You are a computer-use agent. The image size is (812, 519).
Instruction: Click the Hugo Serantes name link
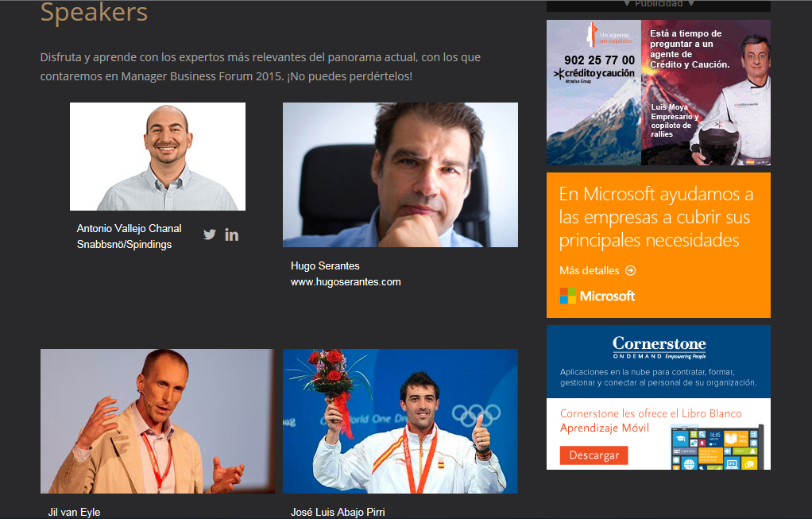[x=325, y=265]
